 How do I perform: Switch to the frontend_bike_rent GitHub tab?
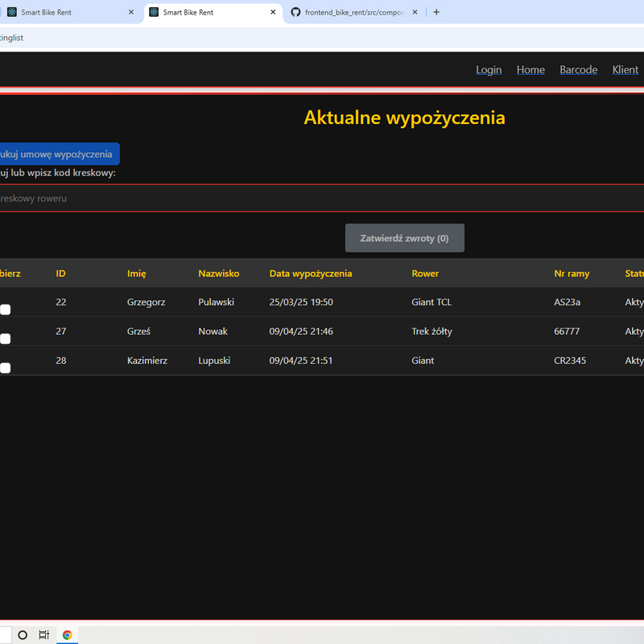353,13
